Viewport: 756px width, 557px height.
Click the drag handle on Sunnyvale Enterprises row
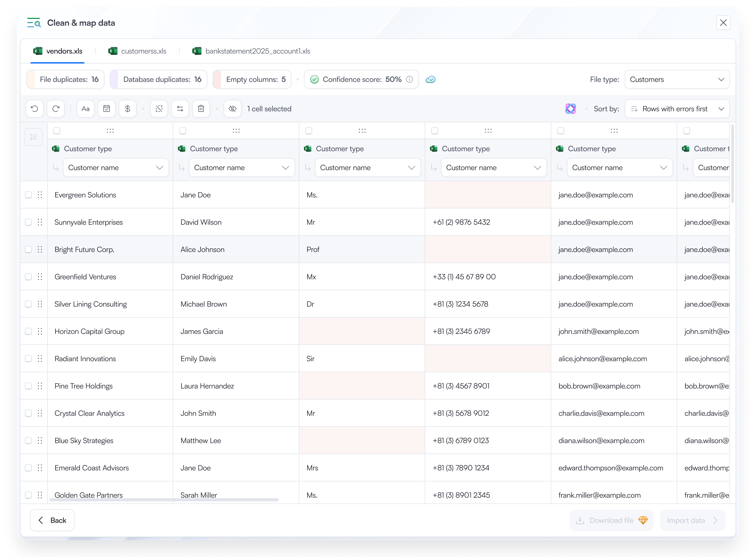click(x=40, y=222)
